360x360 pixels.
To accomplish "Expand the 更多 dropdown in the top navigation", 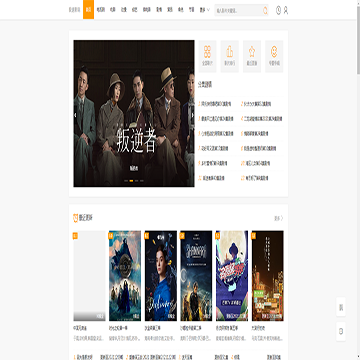I will pos(204,10).
